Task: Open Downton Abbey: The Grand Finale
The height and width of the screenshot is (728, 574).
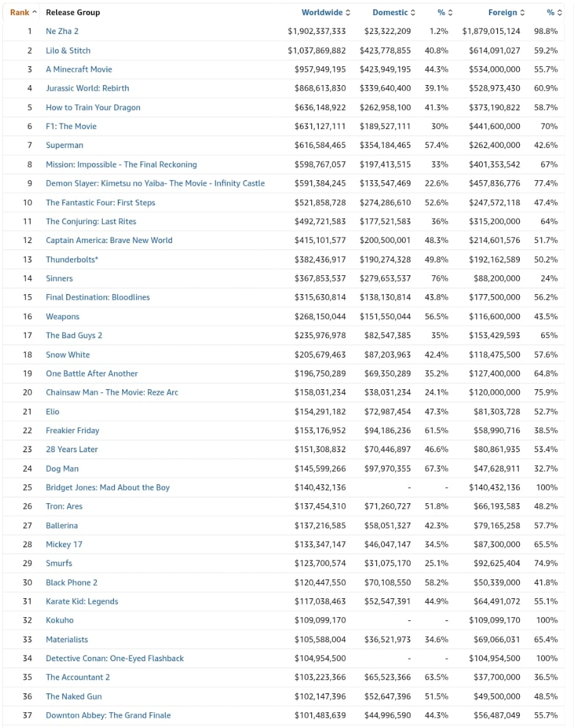Action: click(108, 715)
